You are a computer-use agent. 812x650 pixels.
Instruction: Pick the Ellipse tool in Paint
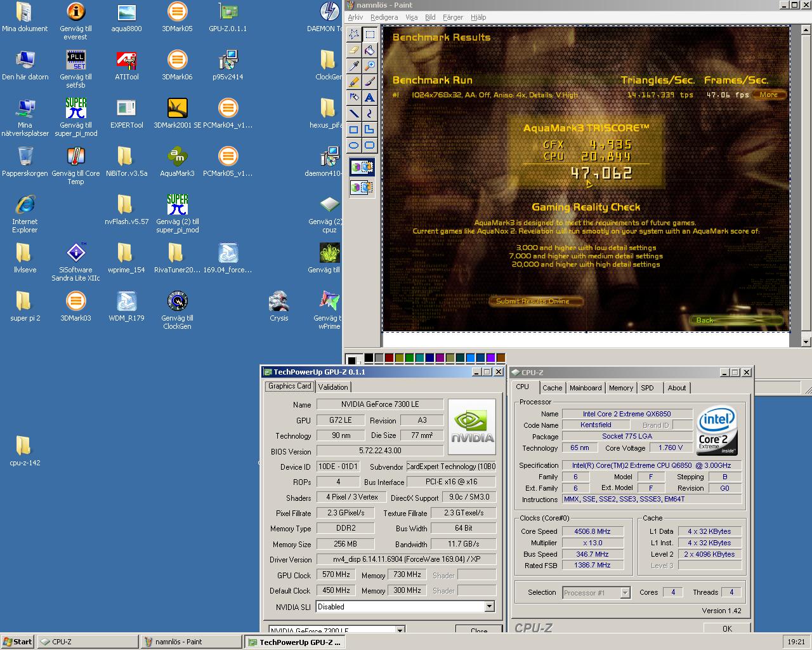354,145
